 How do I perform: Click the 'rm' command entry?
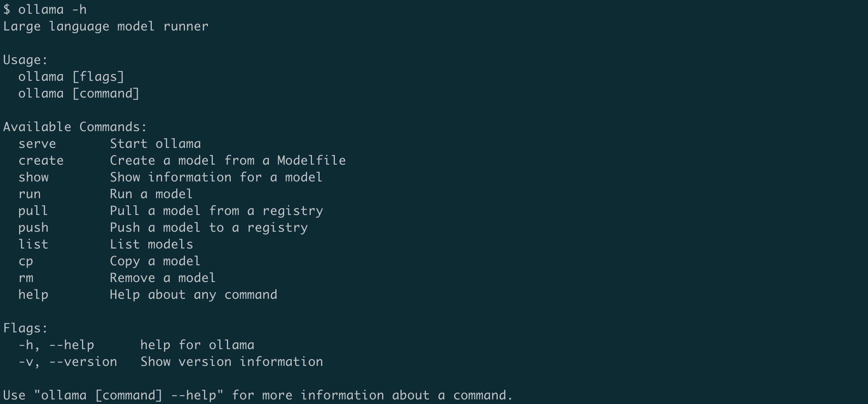click(26, 278)
